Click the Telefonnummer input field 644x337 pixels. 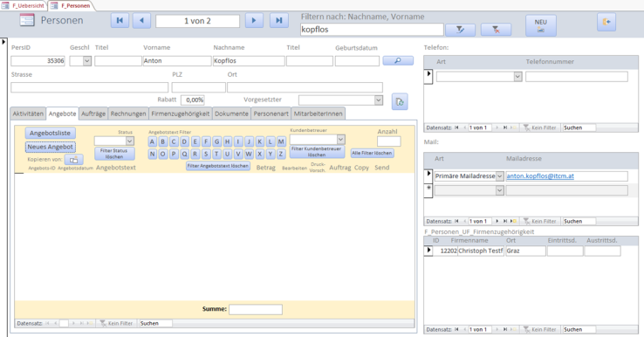pyautogui.click(x=577, y=77)
